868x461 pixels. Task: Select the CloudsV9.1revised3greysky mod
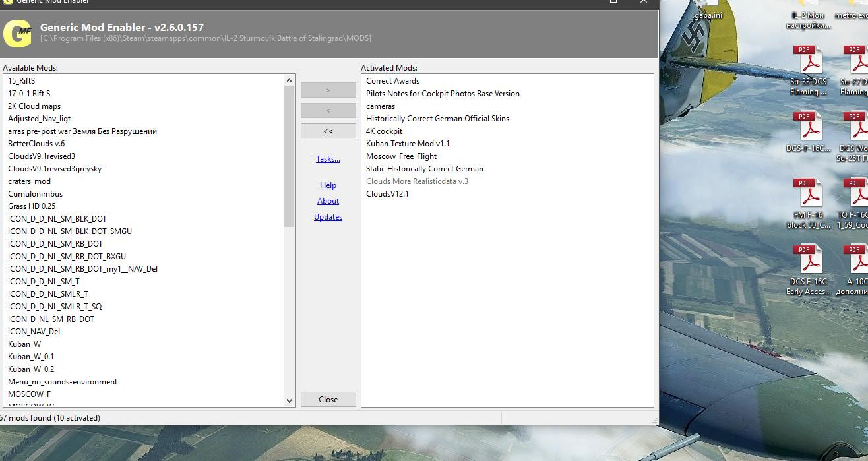coord(55,169)
